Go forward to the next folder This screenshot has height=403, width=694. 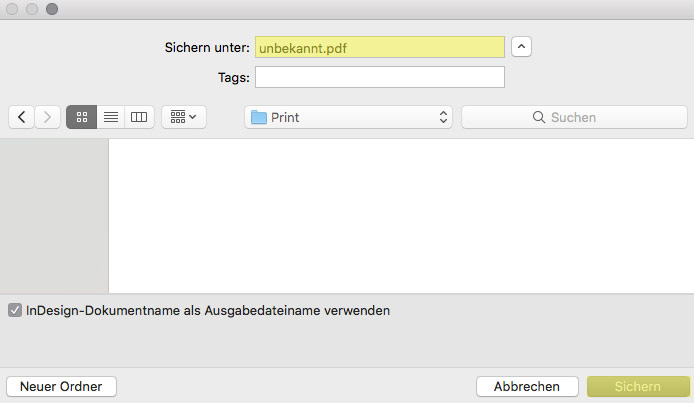(47, 117)
